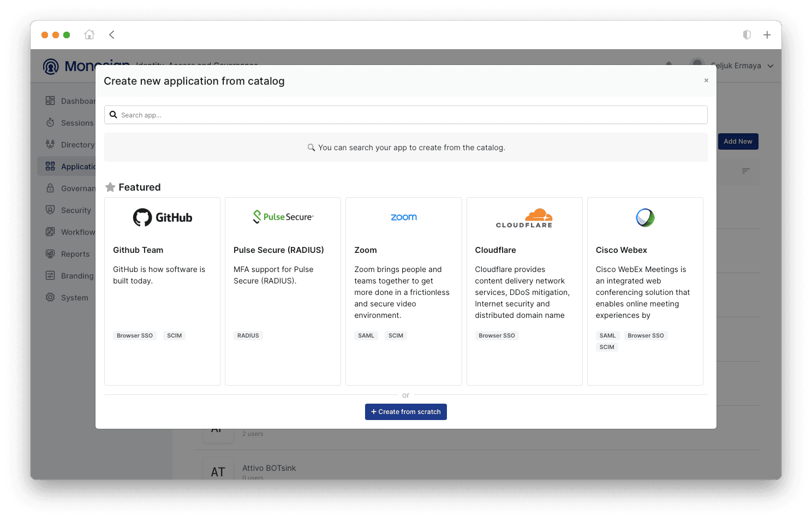This screenshot has width=812, height=520.
Task: Click the Sessions label in sidebar
Action: tap(77, 123)
